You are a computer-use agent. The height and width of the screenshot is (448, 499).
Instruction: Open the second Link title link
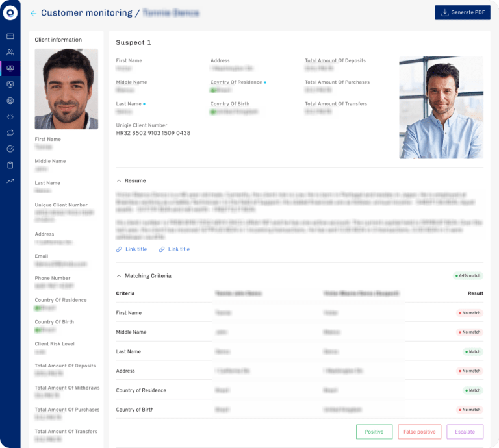tap(174, 249)
